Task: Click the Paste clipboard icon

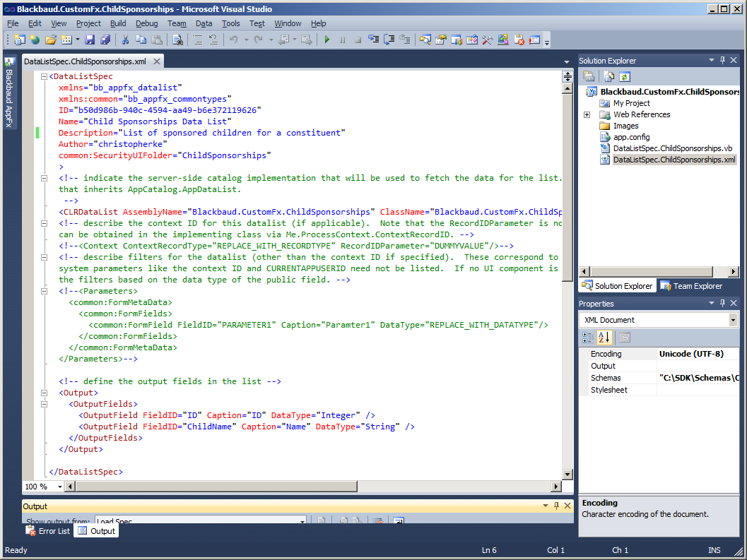Action: [x=157, y=40]
